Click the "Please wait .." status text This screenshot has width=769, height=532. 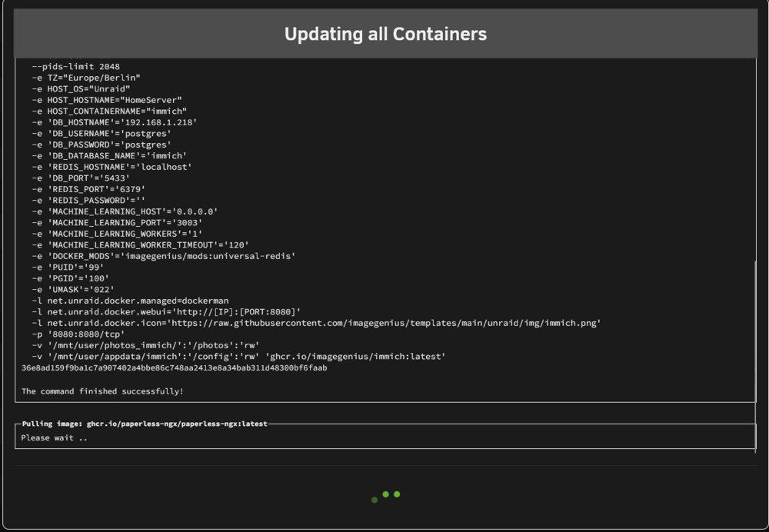point(54,438)
